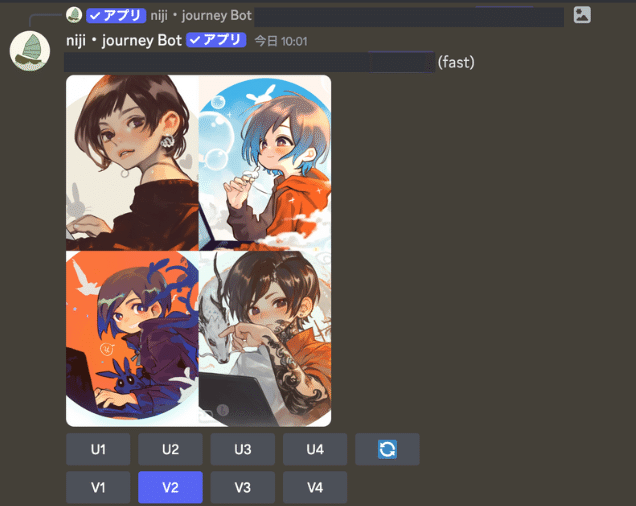Create variations with V1 button
Viewport: 636px width, 506px height.
98,487
